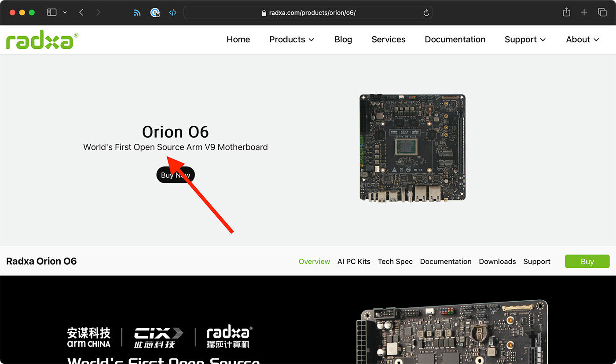Go to Home in the navigation

[238, 40]
